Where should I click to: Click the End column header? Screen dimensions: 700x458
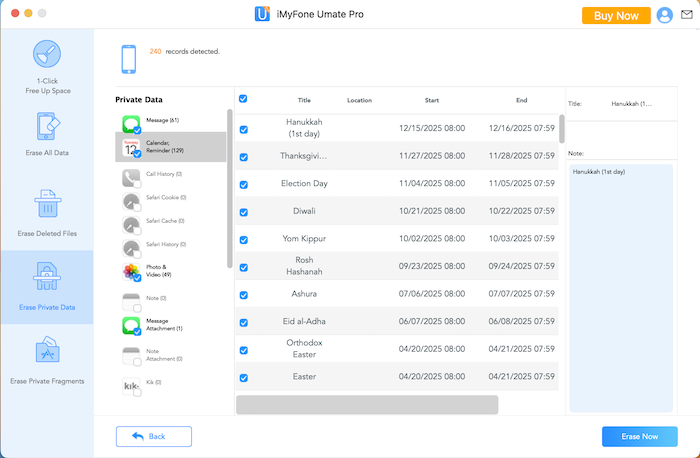coord(521,100)
